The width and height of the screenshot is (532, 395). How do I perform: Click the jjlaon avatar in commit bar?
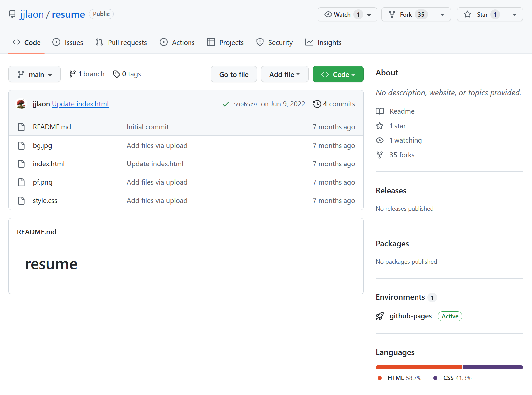click(x=21, y=104)
